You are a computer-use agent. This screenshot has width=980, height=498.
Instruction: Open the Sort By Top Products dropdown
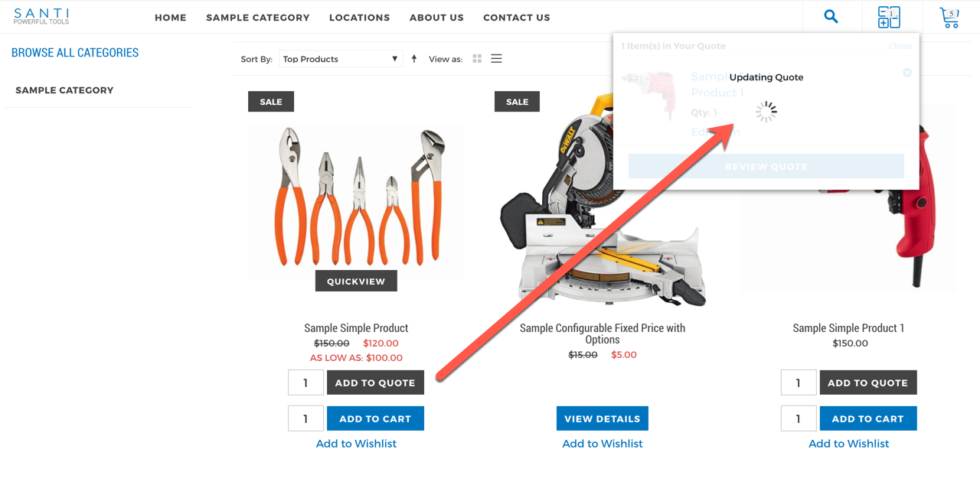(x=341, y=59)
